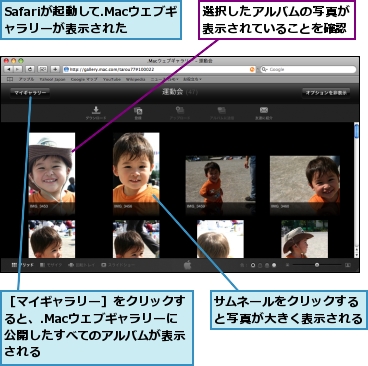Click the gallery.mac.com URL address field

click(x=160, y=69)
